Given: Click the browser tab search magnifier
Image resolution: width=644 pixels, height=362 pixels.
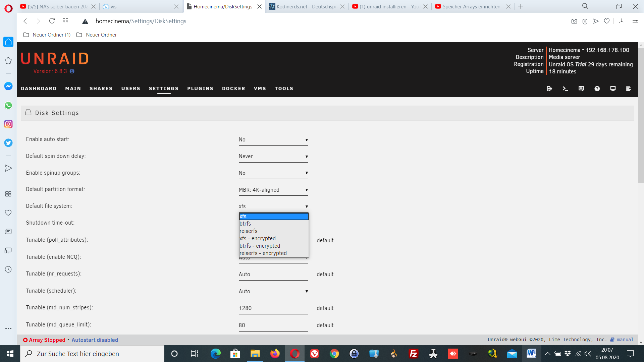Looking at the screenshot, I should point(585,6).
